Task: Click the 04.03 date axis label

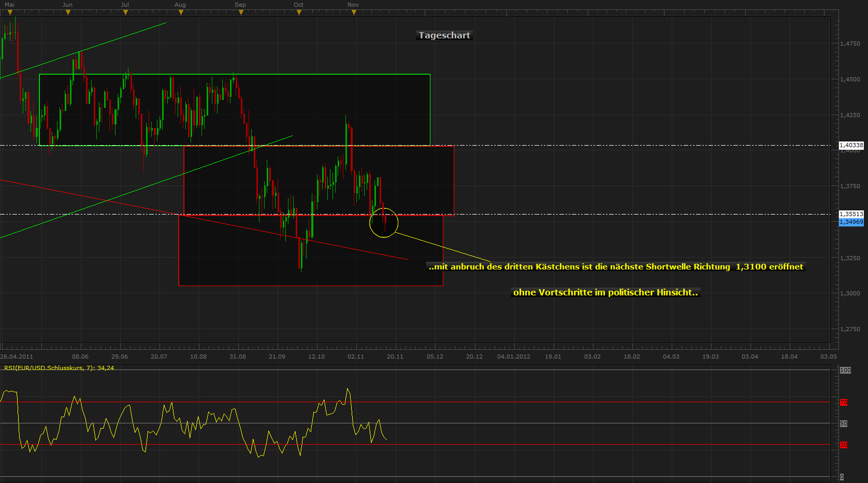Action: point(671,357)
